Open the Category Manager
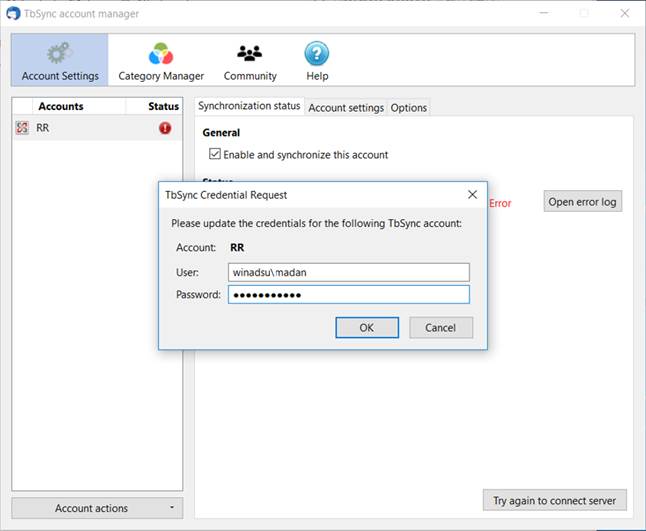This screenshot has width=646, height=531. click(x=161, y=61)
